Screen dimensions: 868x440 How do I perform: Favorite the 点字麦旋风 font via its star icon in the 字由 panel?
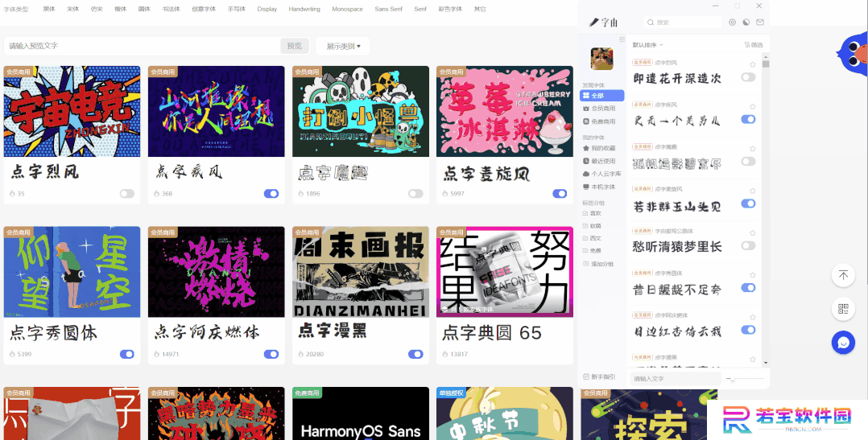pos(752,190)
